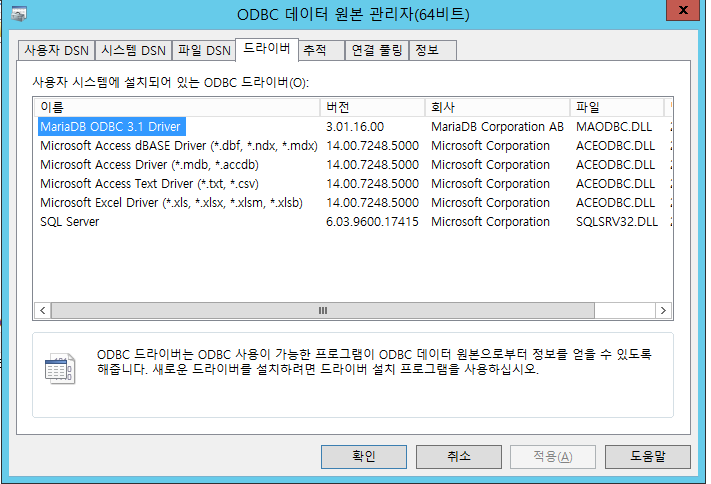
Task: Sort drivers by 회사 column header
Action: coord(497,108)
